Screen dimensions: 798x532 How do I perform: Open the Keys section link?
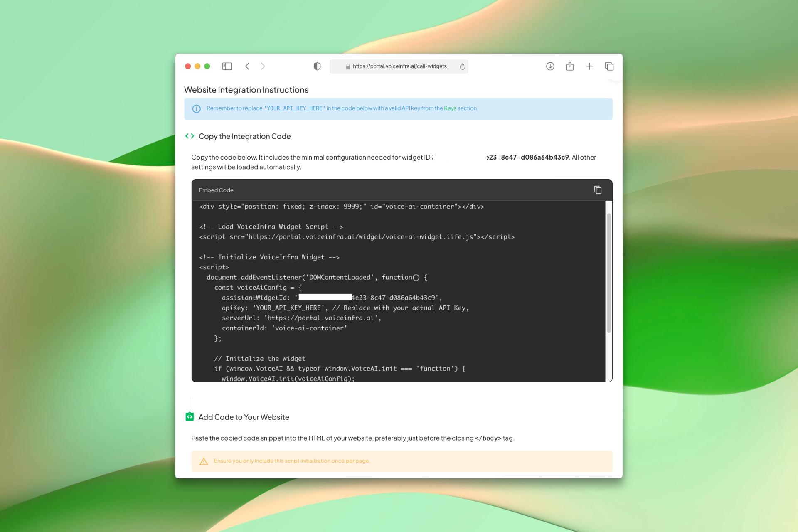point(450,108)
